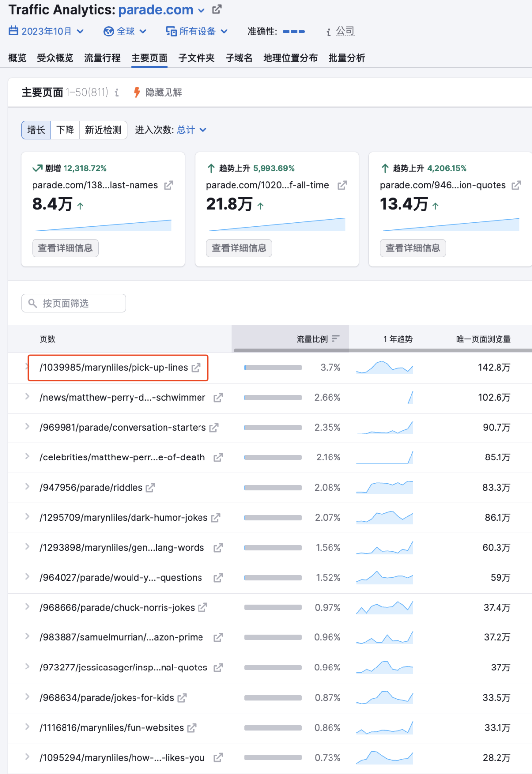Image resolution: width=532 pixels, height=774 pixels.
Task: Click the /947956/parade/riddles page path
Action: coord(91,488)
